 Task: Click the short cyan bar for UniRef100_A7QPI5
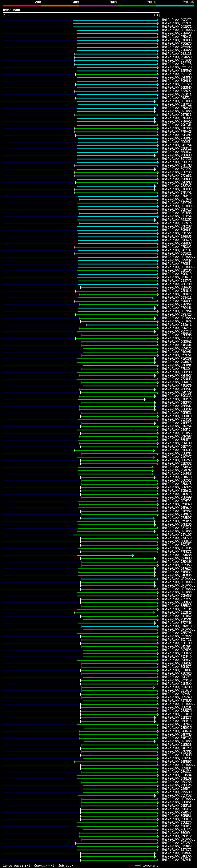112,399
